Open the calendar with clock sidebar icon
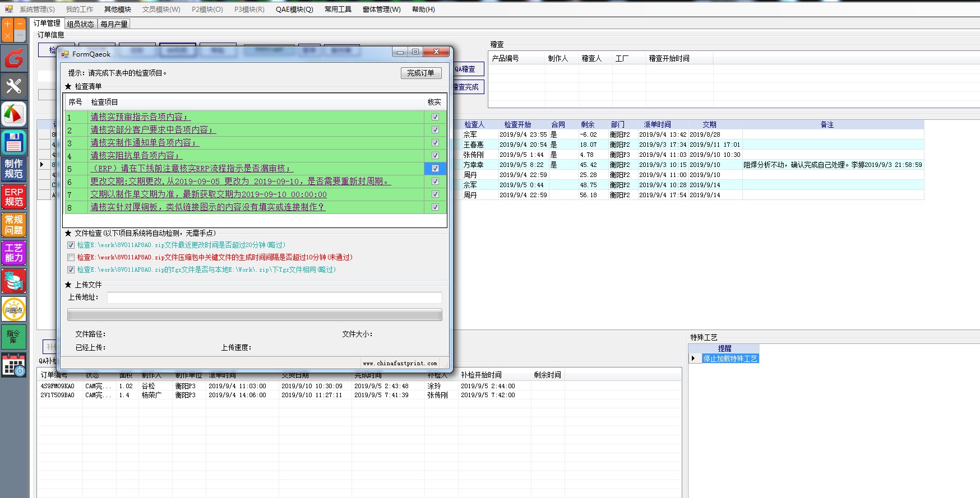 pyautogui.click(x=13, y=365)
